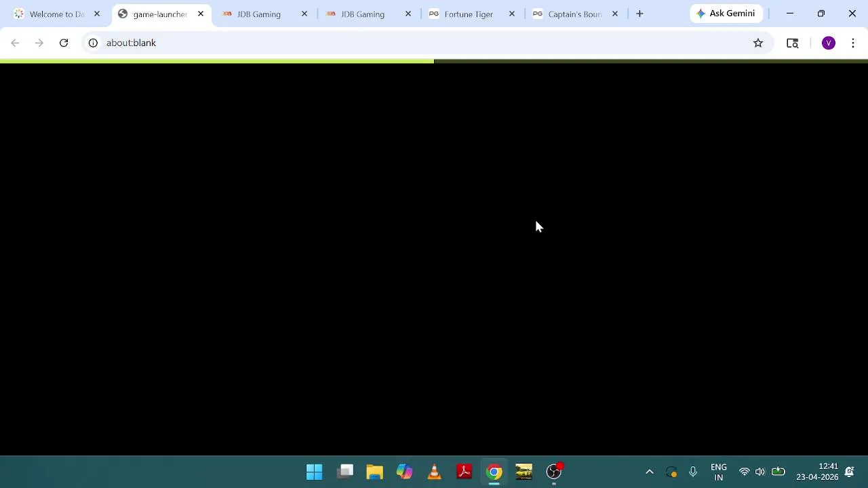Open the volume speaker icon
868x488 pixels.
click(x=760, y=472)
